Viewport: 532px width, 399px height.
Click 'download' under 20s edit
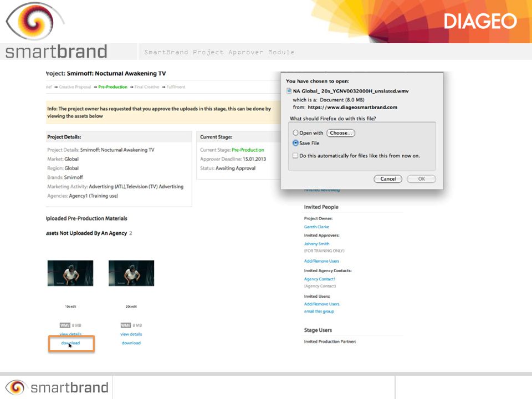coord(131,343)
